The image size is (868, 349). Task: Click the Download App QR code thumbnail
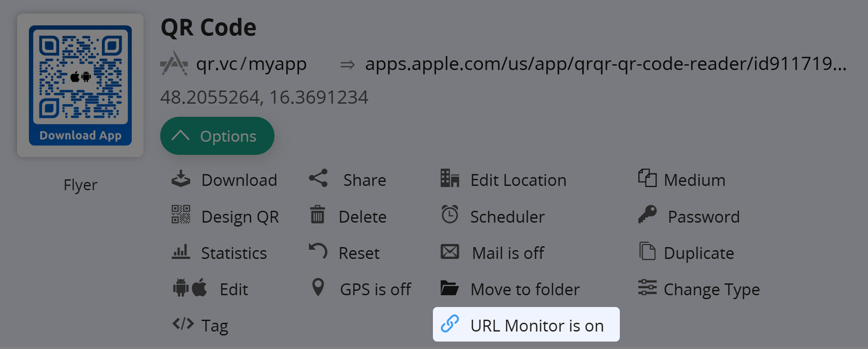tap(80, 85)
